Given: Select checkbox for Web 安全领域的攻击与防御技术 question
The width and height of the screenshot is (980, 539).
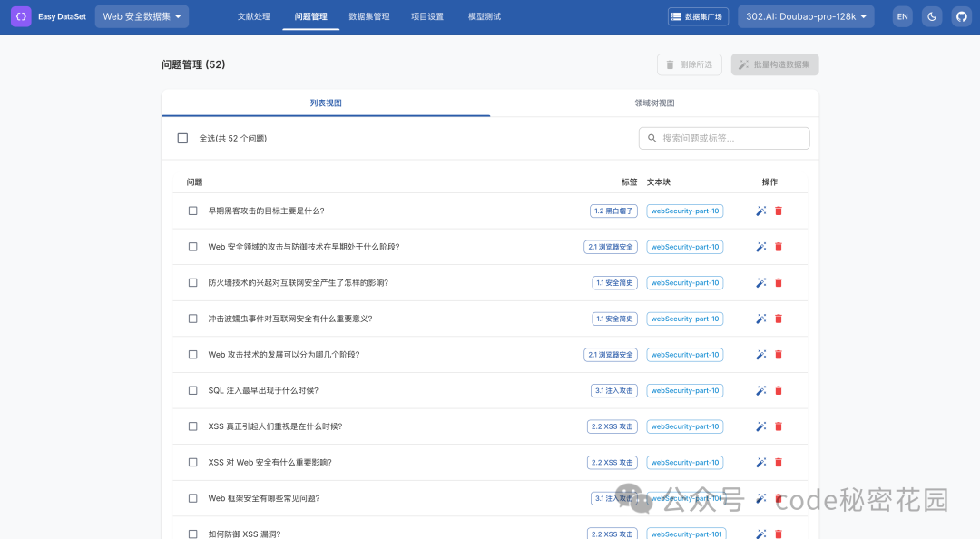Looking at the screenshot, I should (193, 247).
